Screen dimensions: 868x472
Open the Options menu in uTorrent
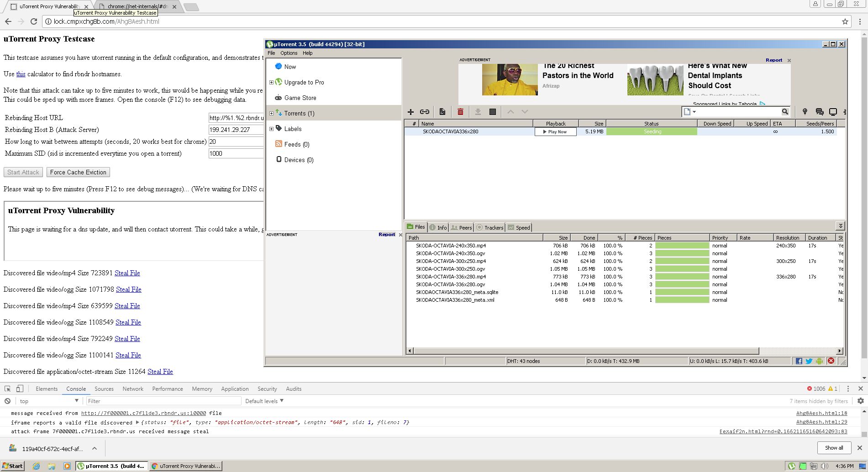point(289,53)
